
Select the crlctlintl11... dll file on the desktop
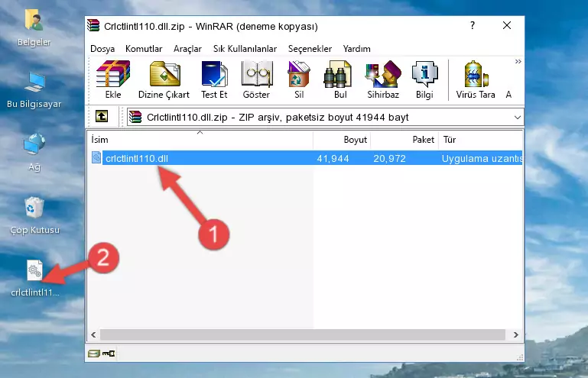[x=35, y=279]
